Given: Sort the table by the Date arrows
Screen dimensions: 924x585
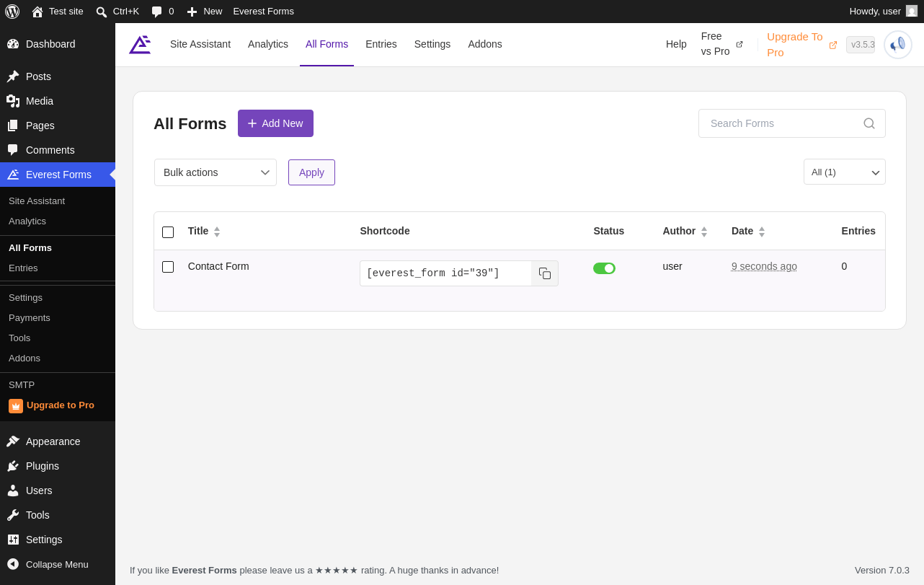Looking at the screenshot, I should click(x=762, y=232).
